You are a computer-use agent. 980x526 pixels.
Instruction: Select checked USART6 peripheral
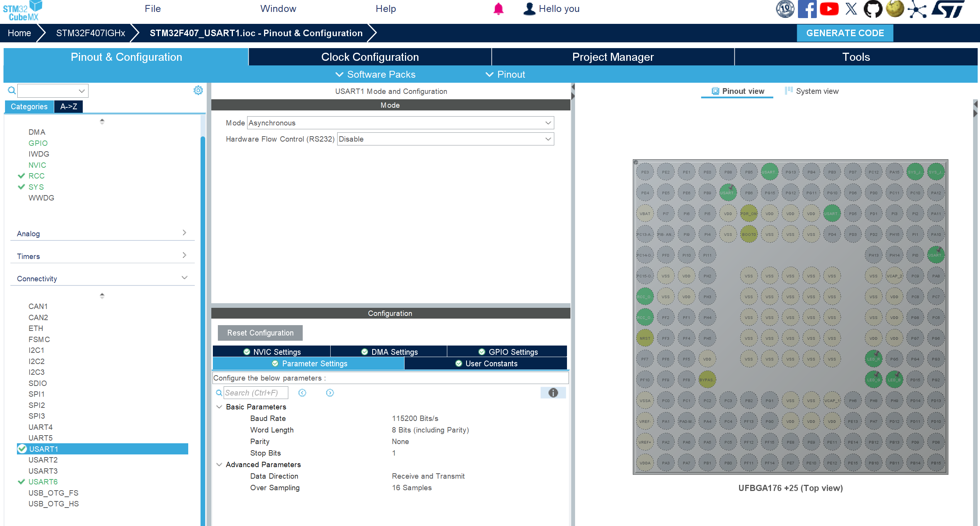tap(43, 482)
